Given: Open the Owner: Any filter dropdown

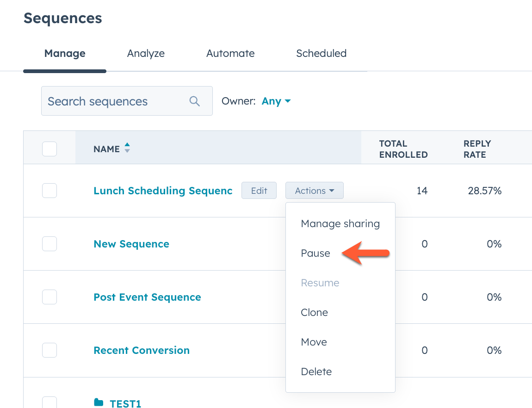Looking at the screenshot, I should pyautogui.click(x=277, y=101).
